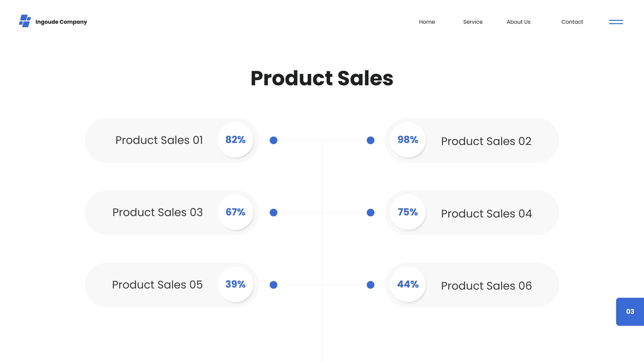Viewport: 644px width, 362px height.
Task: Navigate to About Us
Action: (518, 22)
